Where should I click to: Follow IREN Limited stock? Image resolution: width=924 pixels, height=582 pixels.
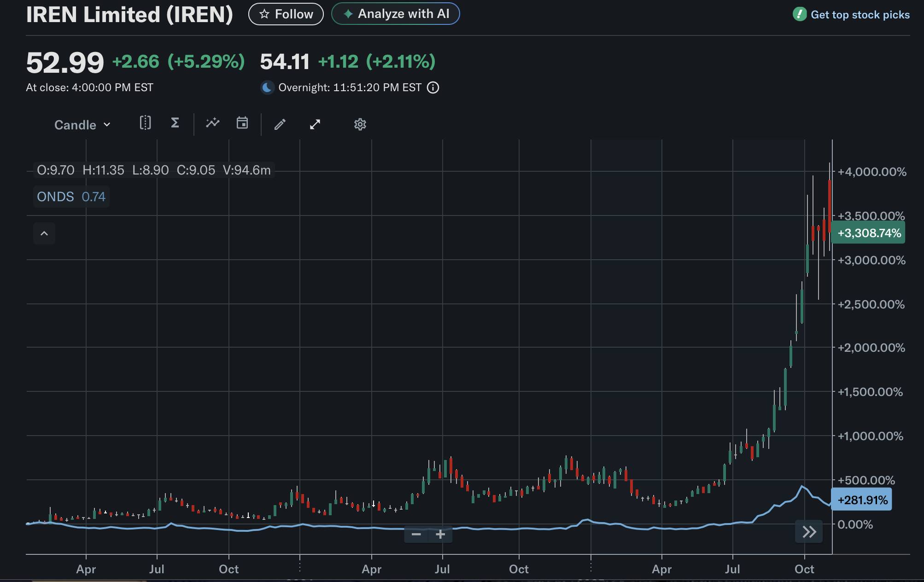(x=286, y=14)
